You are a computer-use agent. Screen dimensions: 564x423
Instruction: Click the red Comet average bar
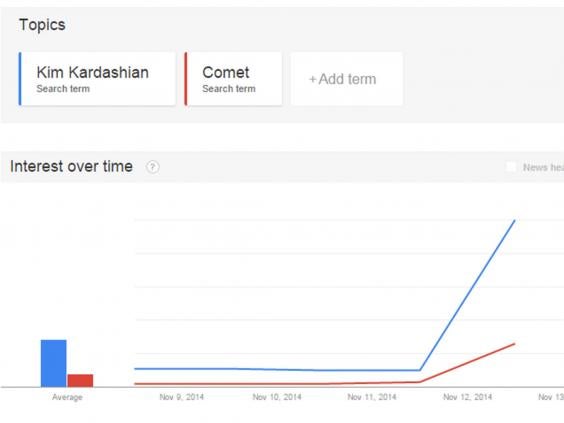pos(80,381)
